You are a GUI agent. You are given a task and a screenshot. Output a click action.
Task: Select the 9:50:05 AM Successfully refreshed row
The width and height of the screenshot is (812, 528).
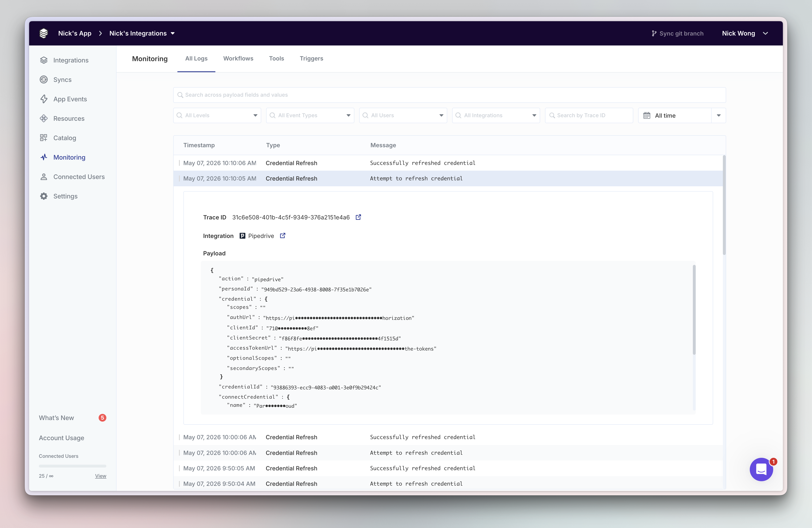coord(448,468)
